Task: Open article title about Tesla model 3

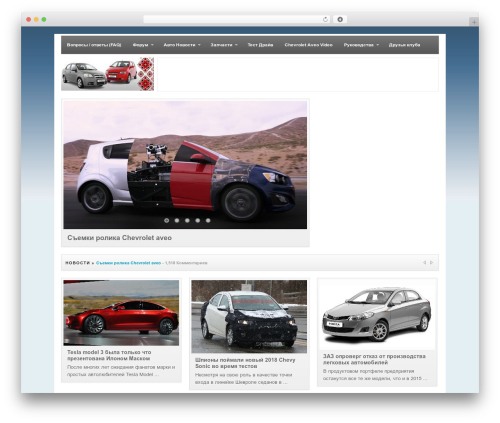Action: click(109, 355)
